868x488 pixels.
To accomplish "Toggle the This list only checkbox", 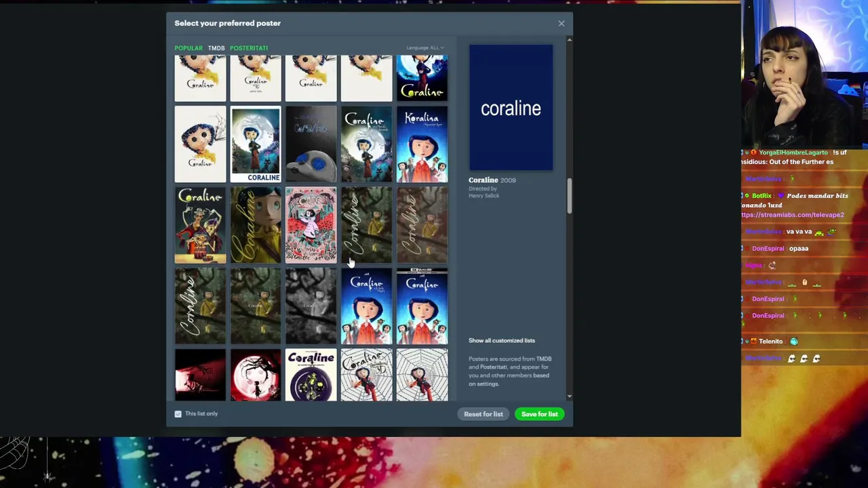I will click(178, 414).
